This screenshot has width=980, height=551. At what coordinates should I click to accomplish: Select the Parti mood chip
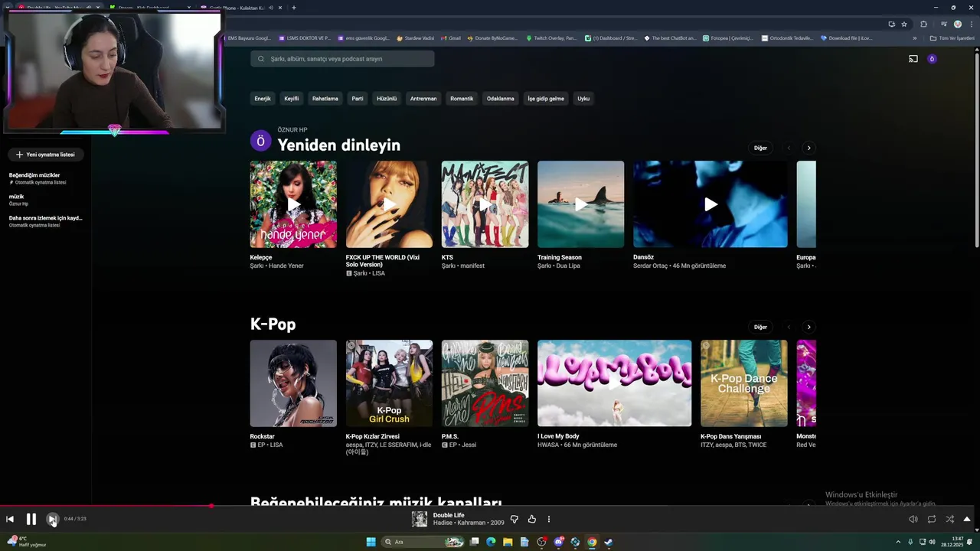click(x=358, y=99)
